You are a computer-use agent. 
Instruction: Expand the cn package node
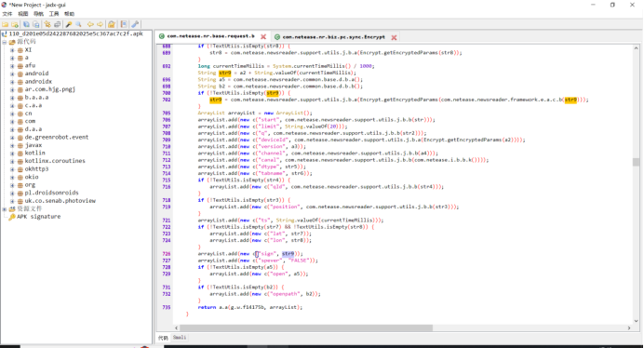point(12,114)
